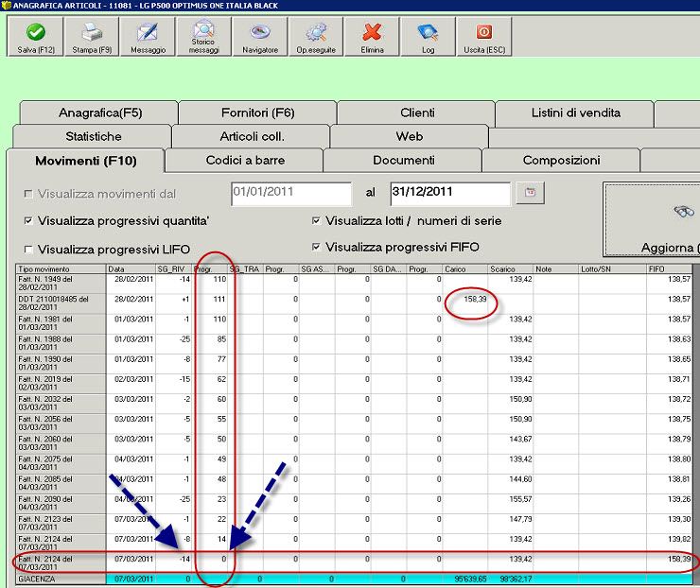Open the Codici a barre tab
Viewport: 700px width, 588px height.
[243, 161]
